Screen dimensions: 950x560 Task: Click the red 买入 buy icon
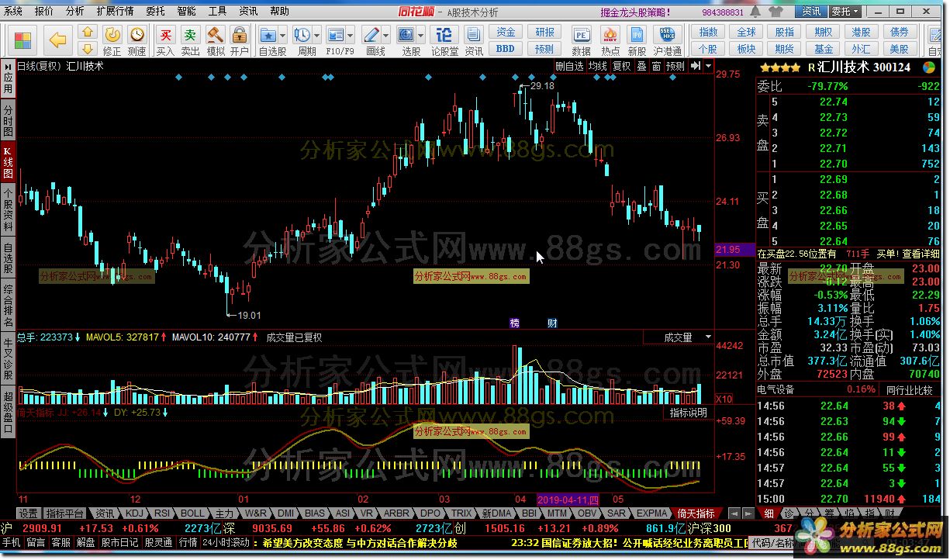[165, 35]
